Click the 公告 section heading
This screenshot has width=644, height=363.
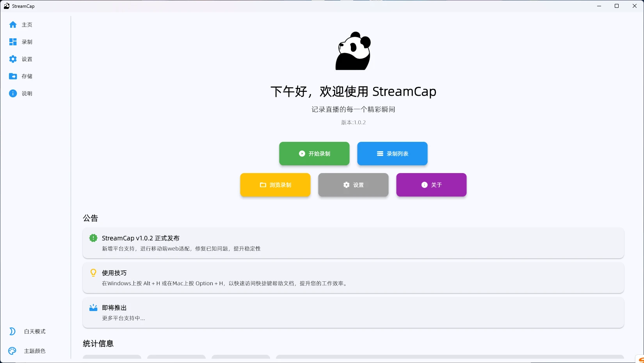coord(91,218)
